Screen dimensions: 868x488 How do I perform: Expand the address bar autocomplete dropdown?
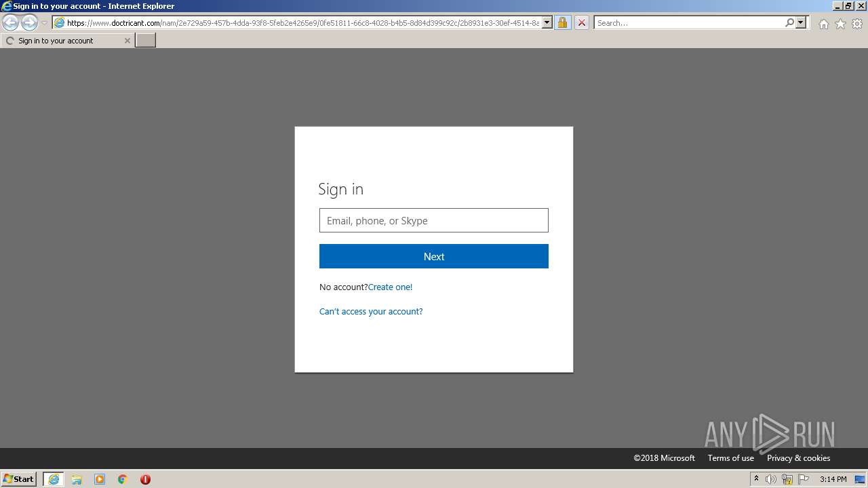(x=547, y=23)
